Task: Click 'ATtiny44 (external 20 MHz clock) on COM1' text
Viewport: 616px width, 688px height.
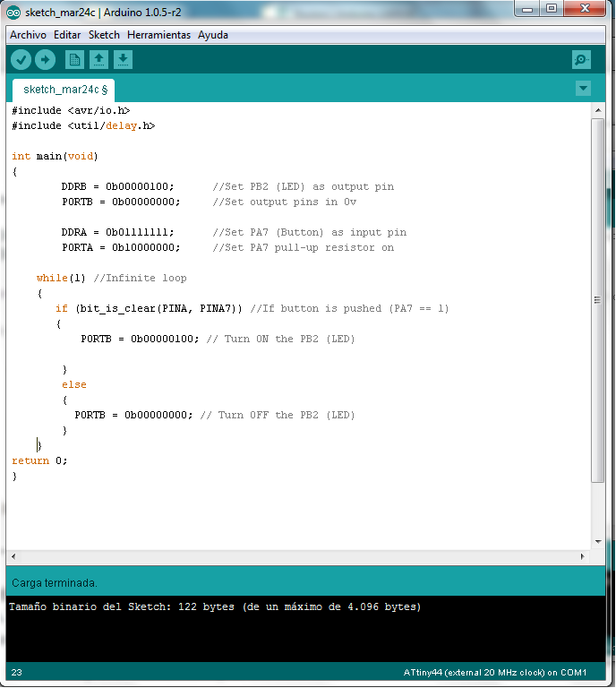Action: tap(495, 672)
